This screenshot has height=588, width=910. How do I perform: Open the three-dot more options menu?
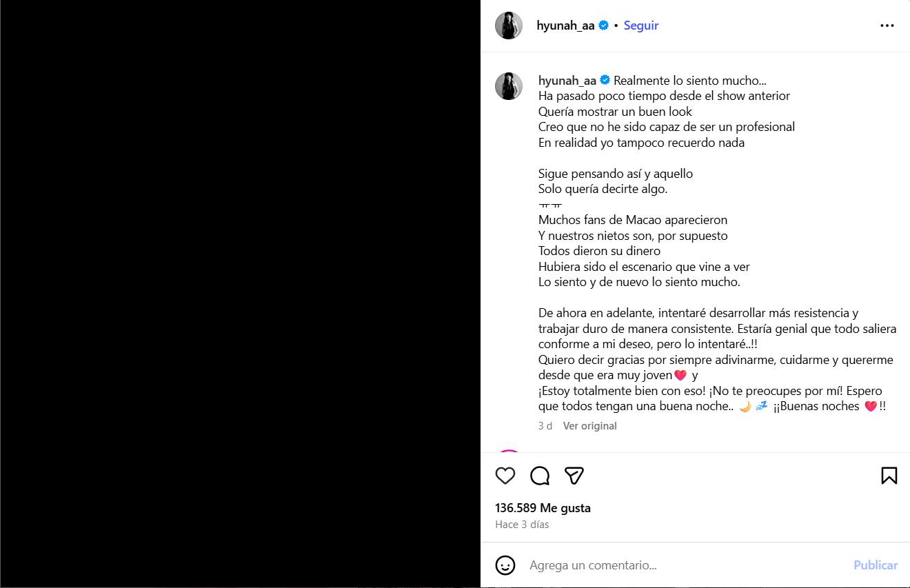(887, 26)
